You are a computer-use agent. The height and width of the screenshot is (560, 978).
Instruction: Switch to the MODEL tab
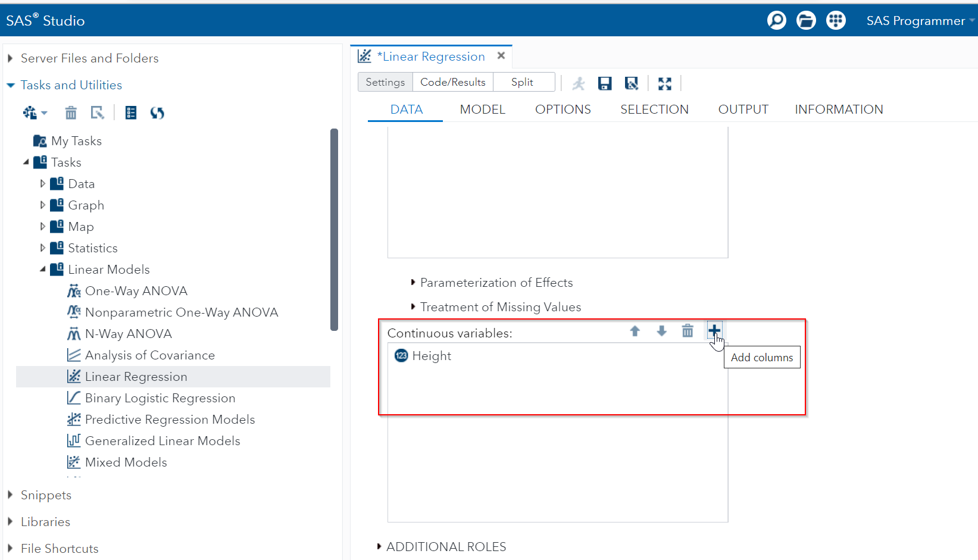tap(482, 109)
